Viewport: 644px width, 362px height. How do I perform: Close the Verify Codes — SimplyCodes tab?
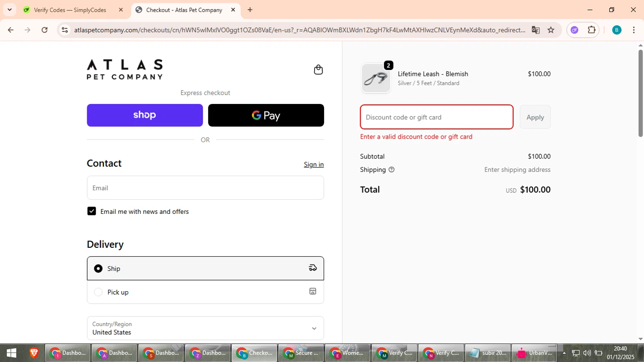click(x=121, y=9)
